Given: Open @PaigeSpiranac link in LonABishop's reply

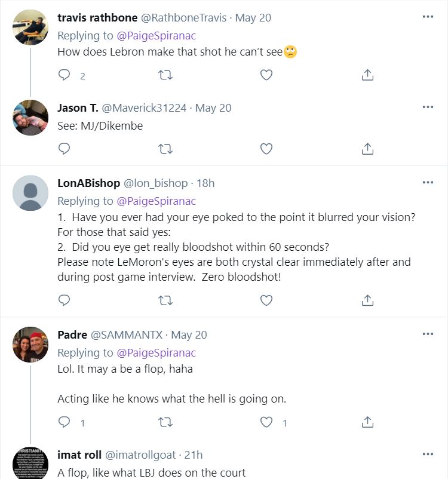Looking at the screenshot, I should [x=157, y=201].
